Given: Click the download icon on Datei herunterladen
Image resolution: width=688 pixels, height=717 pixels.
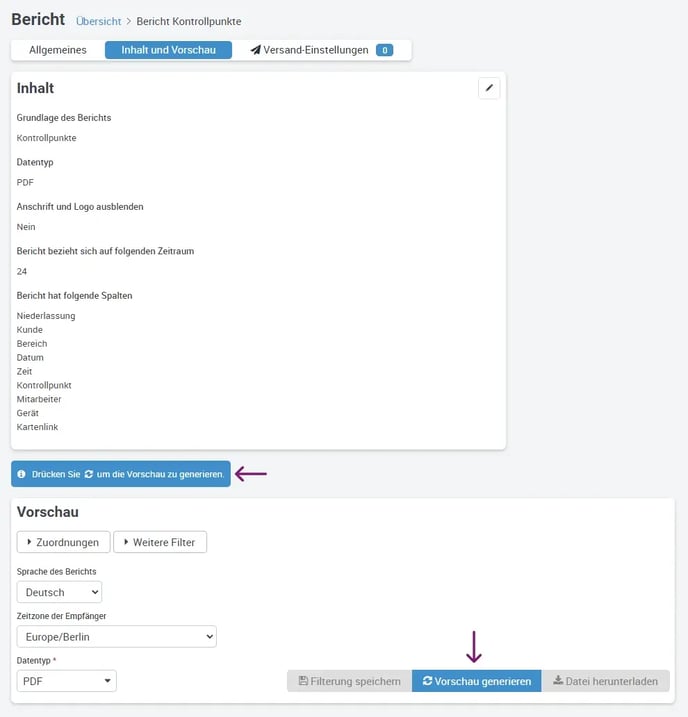Looking at the screenshot, I should click(x=558, y=680).
